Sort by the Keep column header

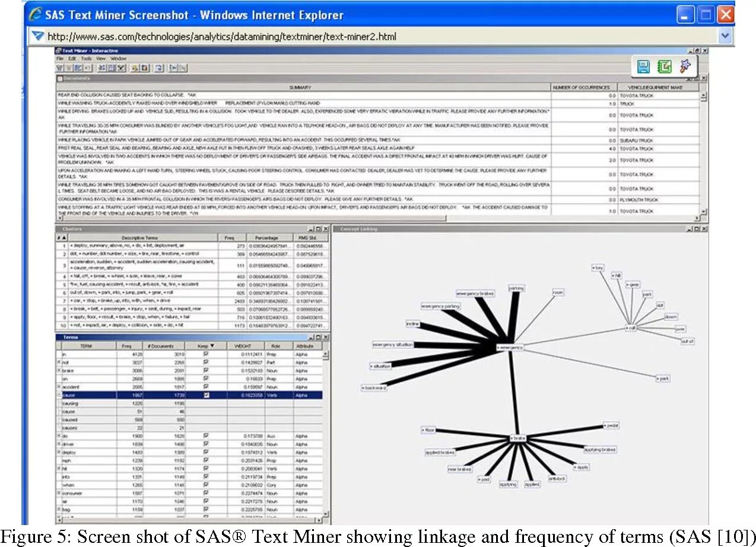(206, 345)
